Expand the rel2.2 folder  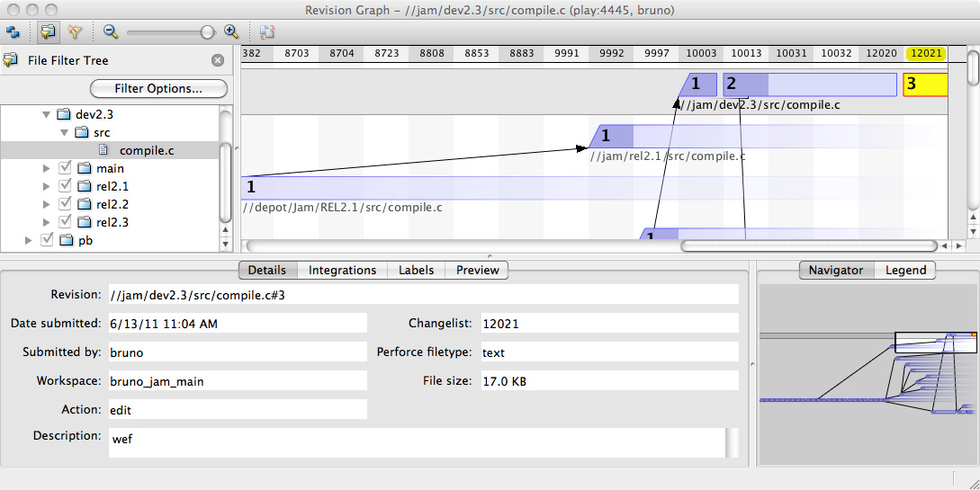tap(46, 204)
